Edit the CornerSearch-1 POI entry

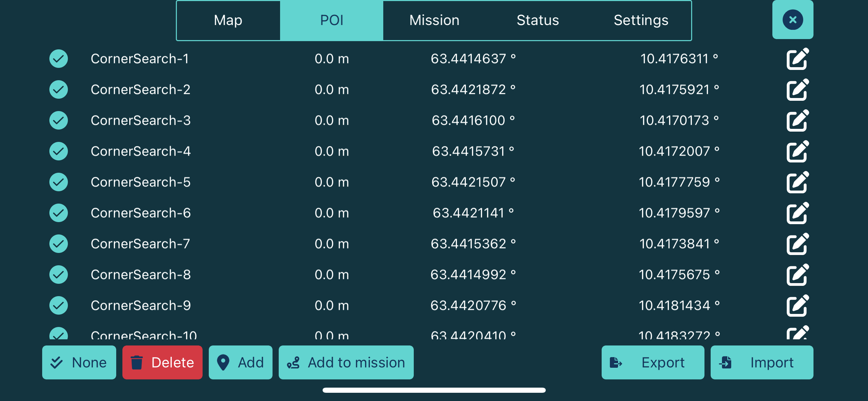point(797,59)
